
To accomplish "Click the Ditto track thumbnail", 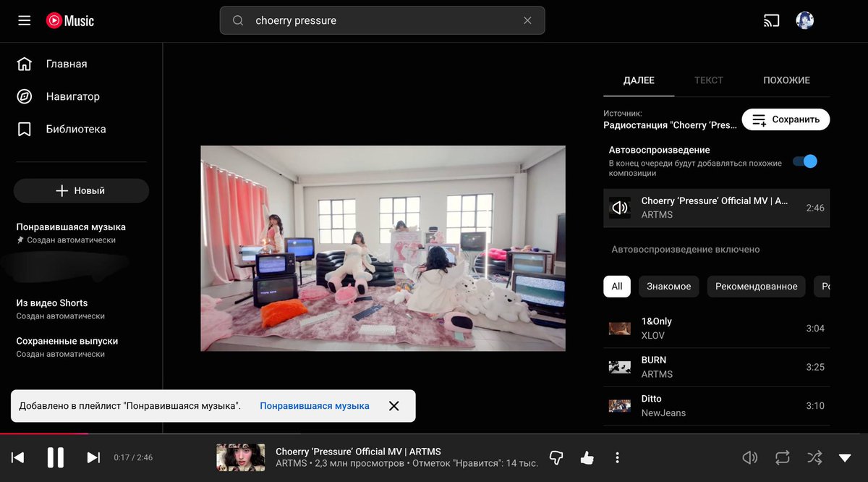I will pos(620,406).
